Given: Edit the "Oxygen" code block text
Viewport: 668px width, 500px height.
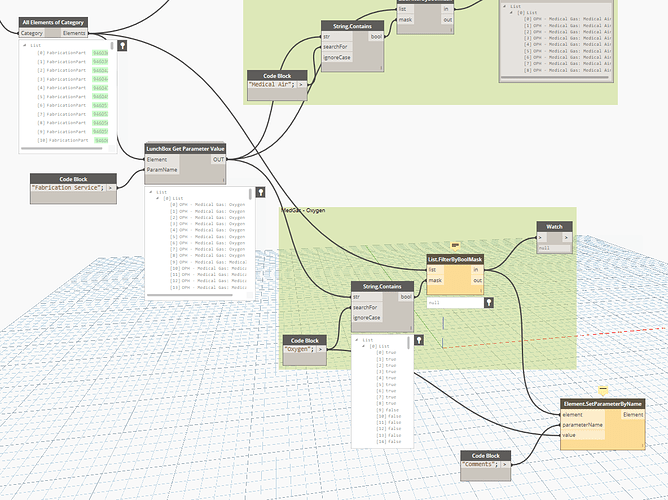Looking at the screenshot, I should click(x=299, y=349).
